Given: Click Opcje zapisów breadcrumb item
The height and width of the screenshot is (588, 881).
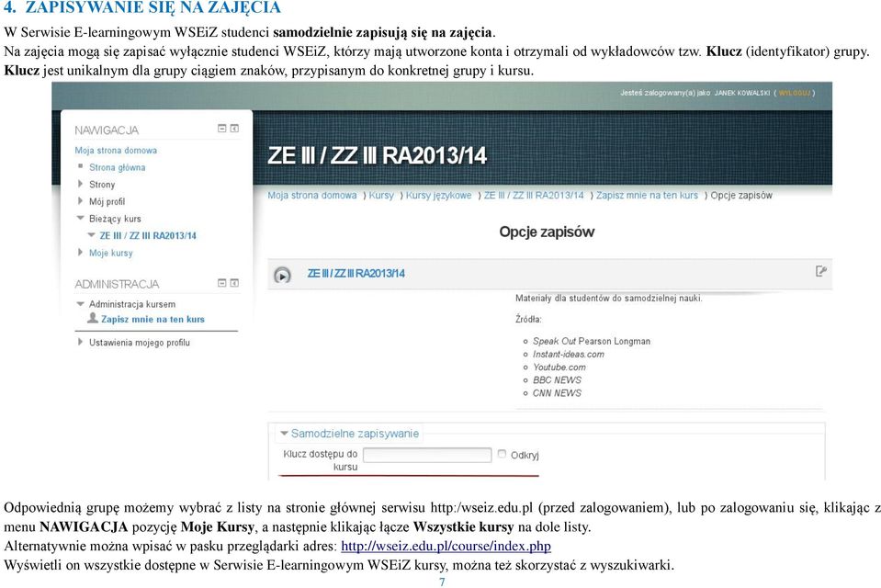Looking at the screenshot, I should [741, 195].
